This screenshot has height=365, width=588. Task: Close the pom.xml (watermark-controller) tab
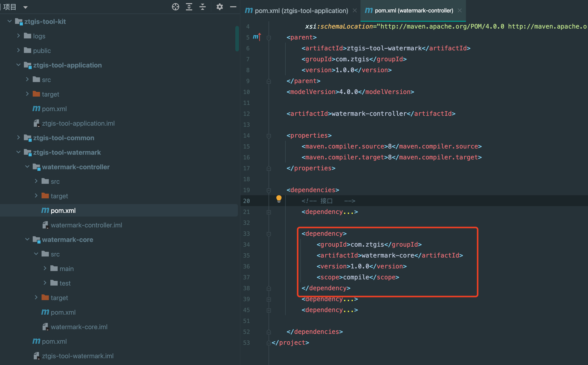460,11
